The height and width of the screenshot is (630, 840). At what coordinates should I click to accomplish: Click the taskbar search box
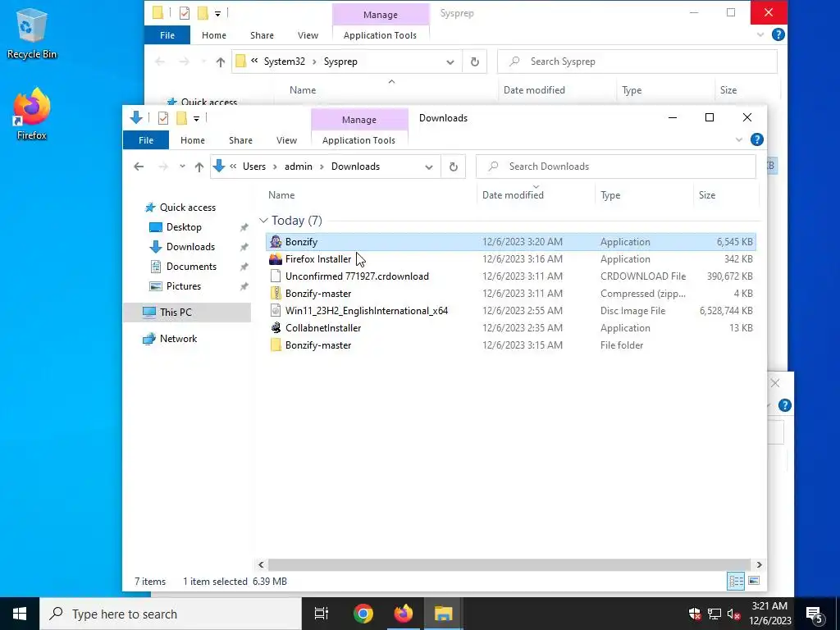[x=171, y=614]
